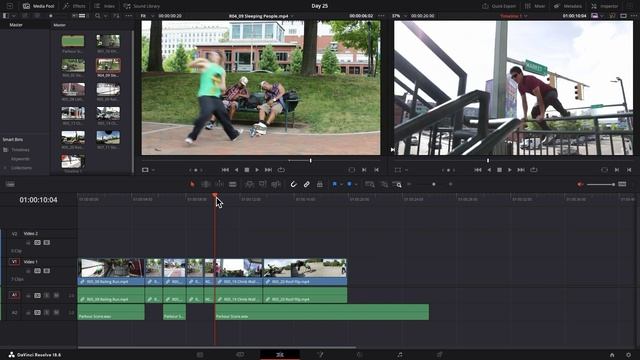This screenshot has width=640, height=360.
Task: Select the R04_09 Sleeping People thumbnail
Action: point(108,65)
